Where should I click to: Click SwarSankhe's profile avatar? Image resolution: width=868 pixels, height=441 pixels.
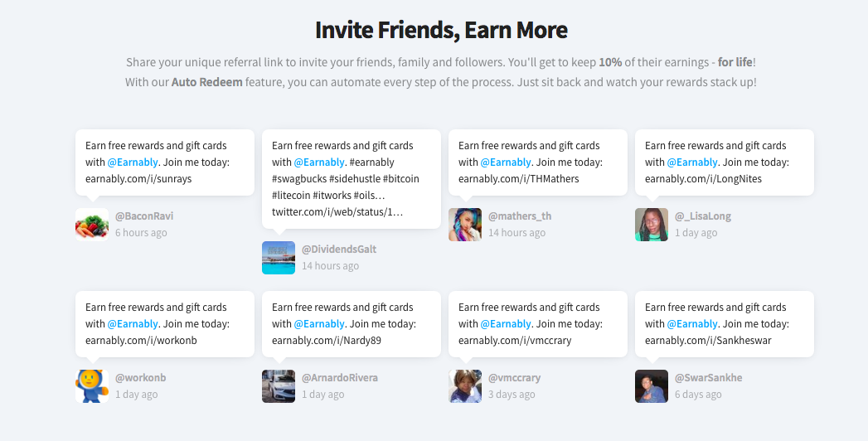coord(652,386)
